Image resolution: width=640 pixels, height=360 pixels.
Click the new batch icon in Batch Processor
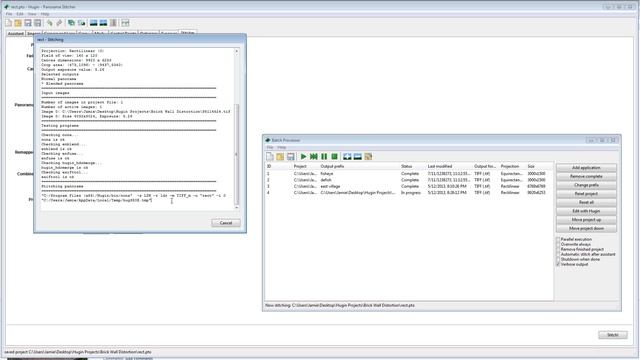[x=270, y=157]
